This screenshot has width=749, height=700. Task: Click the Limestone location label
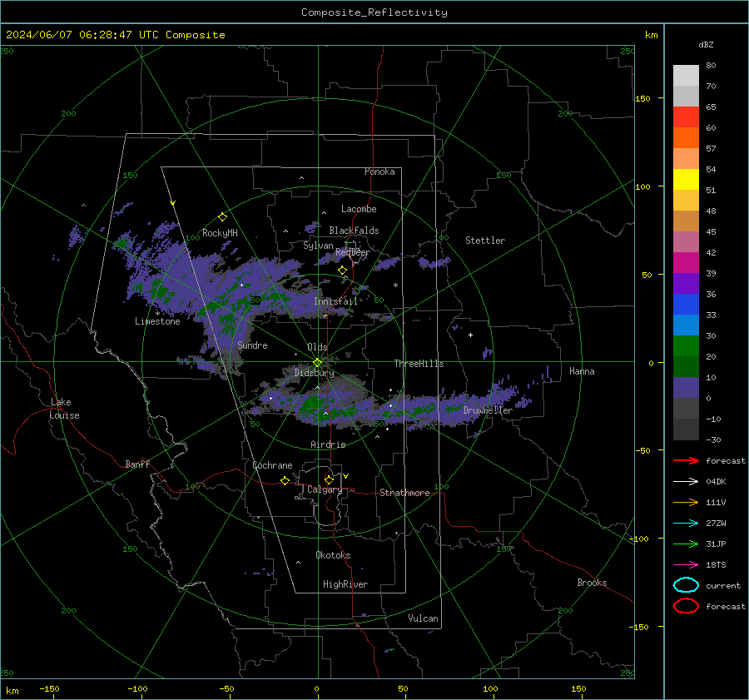pyautogui.click(x=157, y=321)
